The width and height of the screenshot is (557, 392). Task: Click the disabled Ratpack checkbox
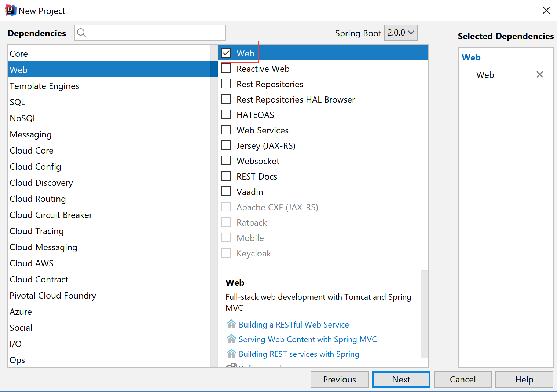pos(227,222)
